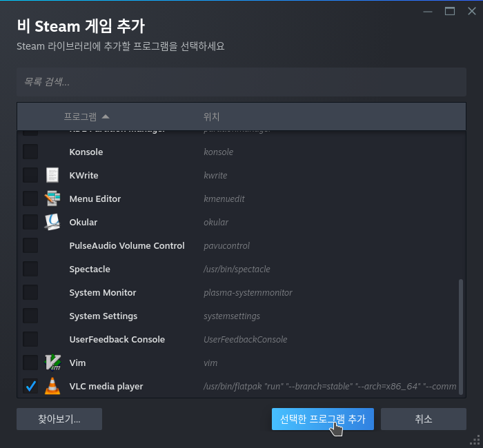
Task: Tick the KWrite checkbox
Action: 30,175
